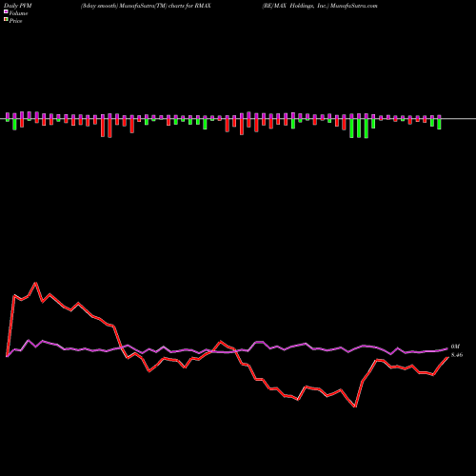Click the magenta Volume legend swatch
This screenshot has height=476, width=476.
click(6, 12)
